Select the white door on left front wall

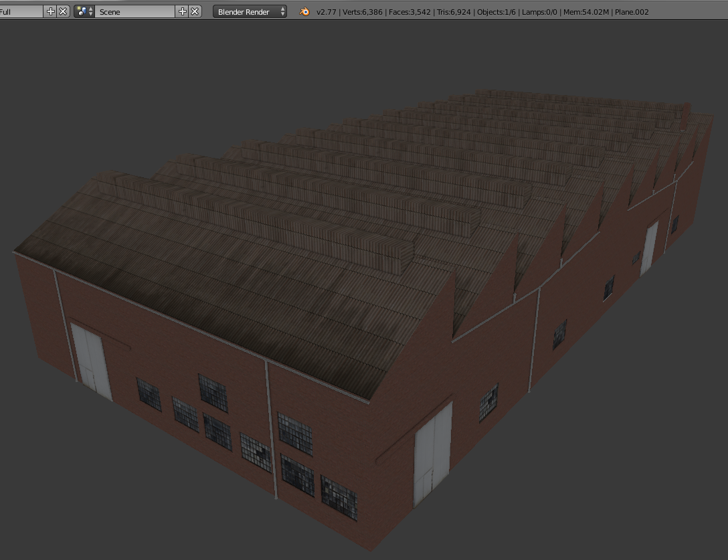click(x=92, y=362)
